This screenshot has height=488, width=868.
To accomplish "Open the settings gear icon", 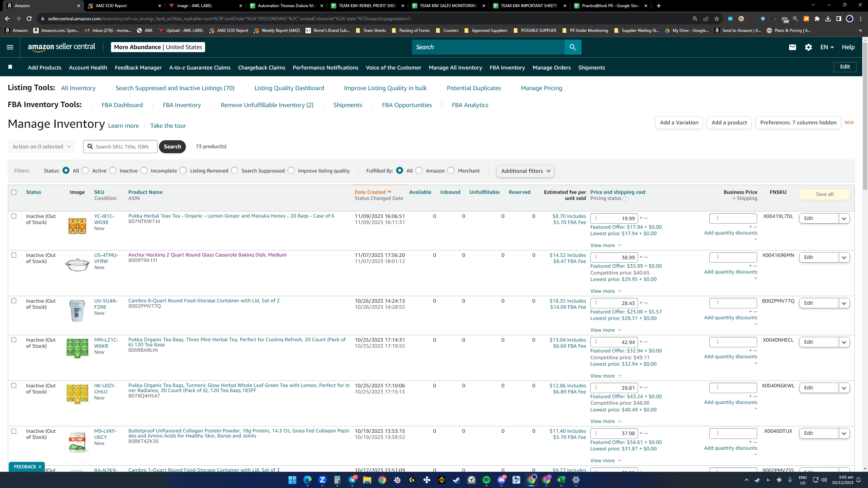I will click(x=808, y=47).
